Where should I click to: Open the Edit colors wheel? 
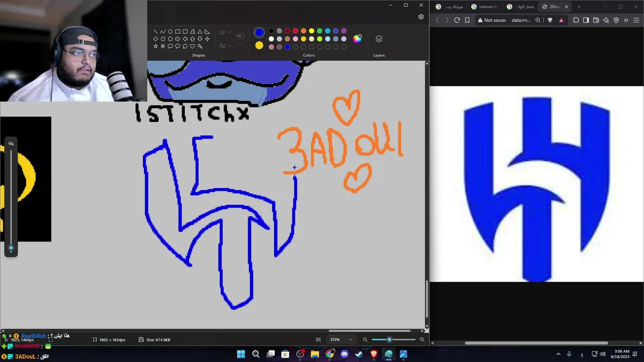(357, 39)
